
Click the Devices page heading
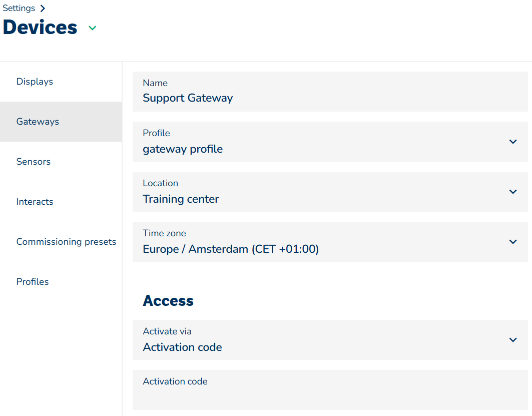(x=40, y=27)
